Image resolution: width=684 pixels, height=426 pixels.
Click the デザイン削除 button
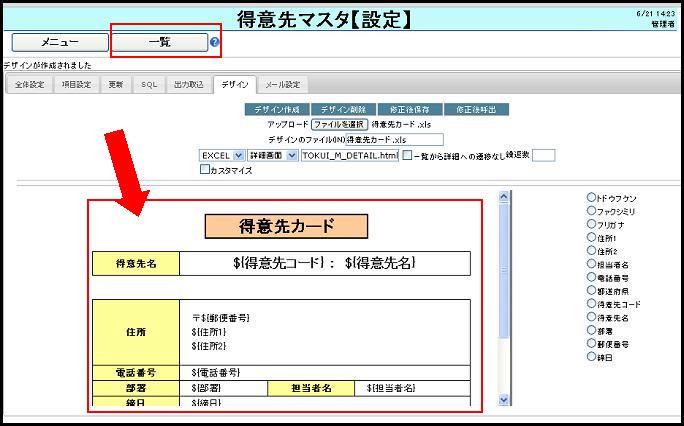[341, 109]
